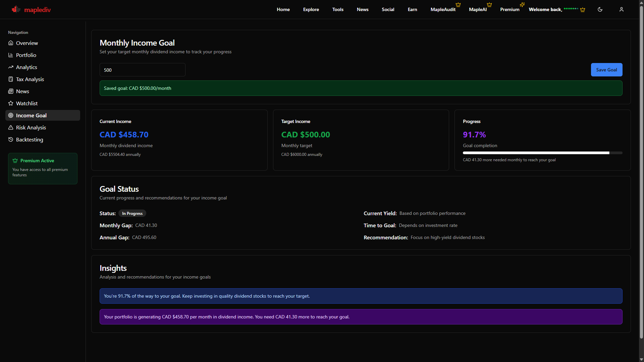Open the Watchlist star icon

[11, 103]
